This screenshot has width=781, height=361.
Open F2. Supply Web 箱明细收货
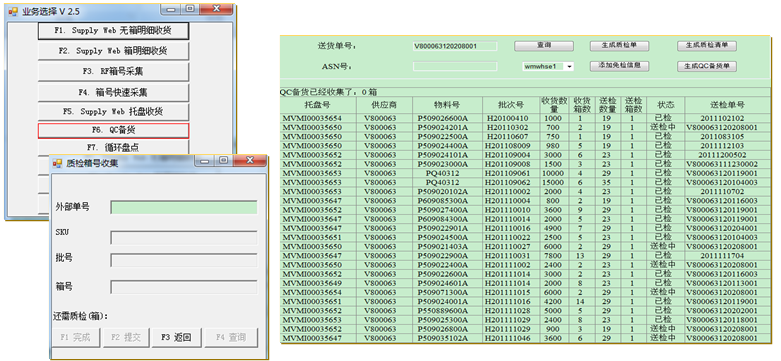point(113,51)
